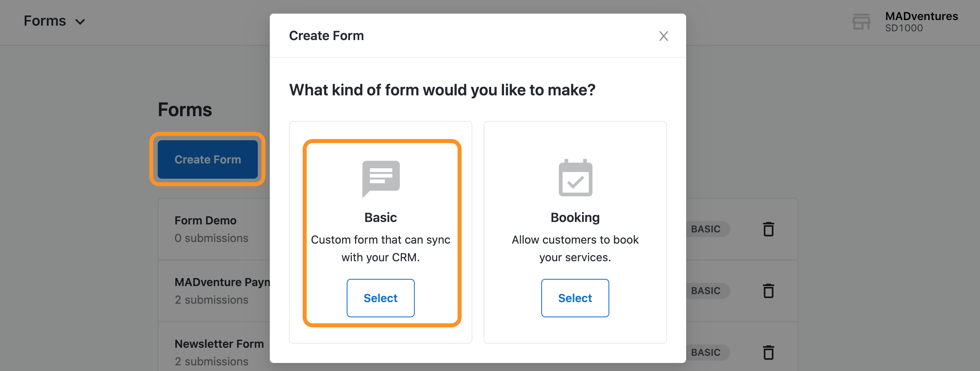Select the Basic form type
980x371 pixels.
[x=380, y=298]
